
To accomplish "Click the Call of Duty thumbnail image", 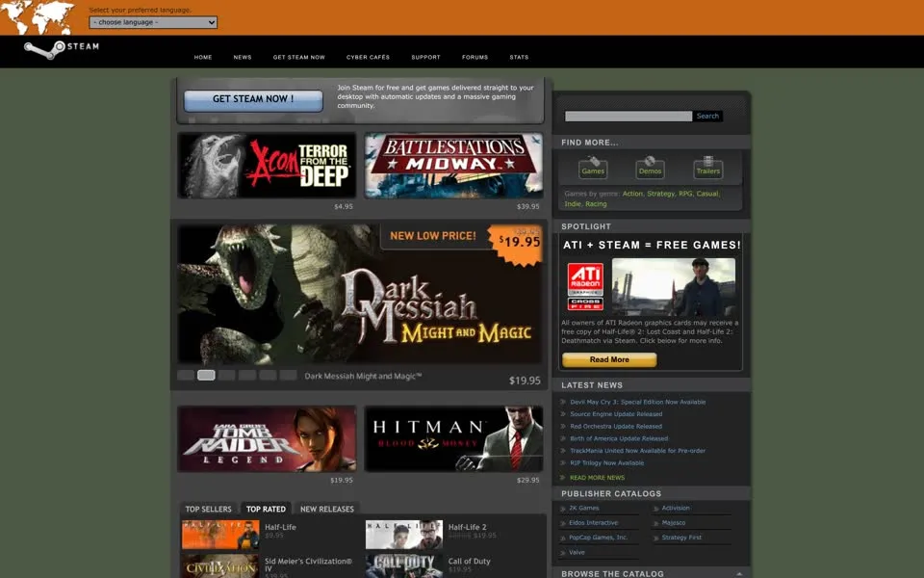I will 404,566.
